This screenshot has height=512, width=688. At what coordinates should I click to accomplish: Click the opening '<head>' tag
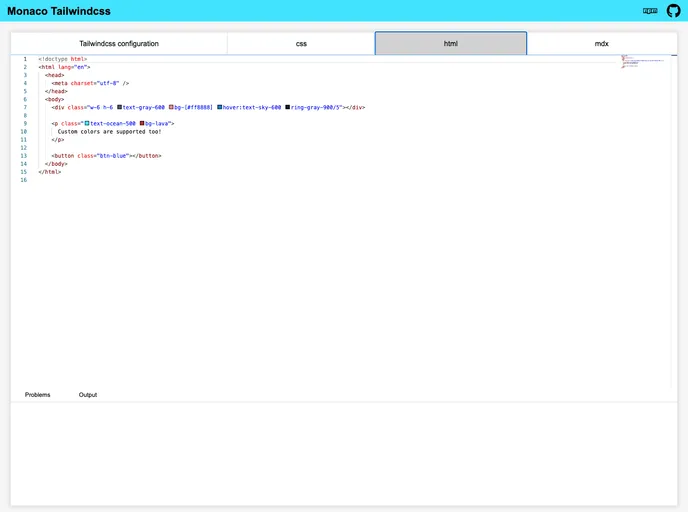coord(54,75)
